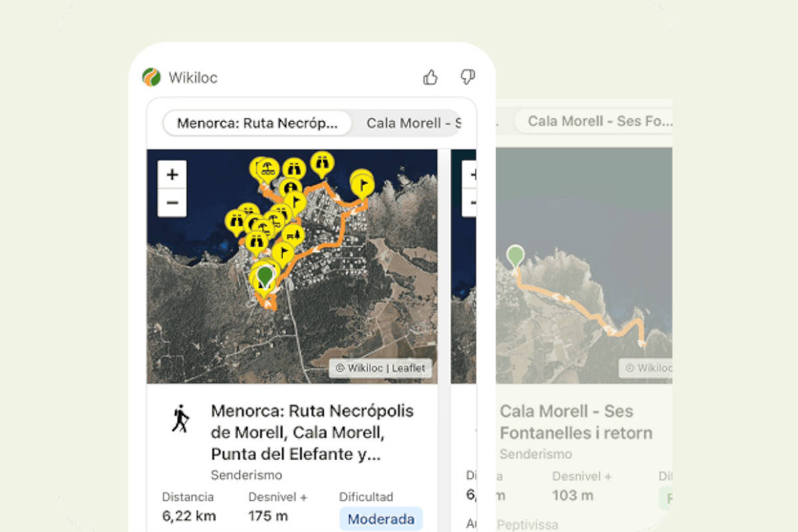Click the 'Dificultad' label
The height and width of the screenshot is (532, 798).
[366, 497]
